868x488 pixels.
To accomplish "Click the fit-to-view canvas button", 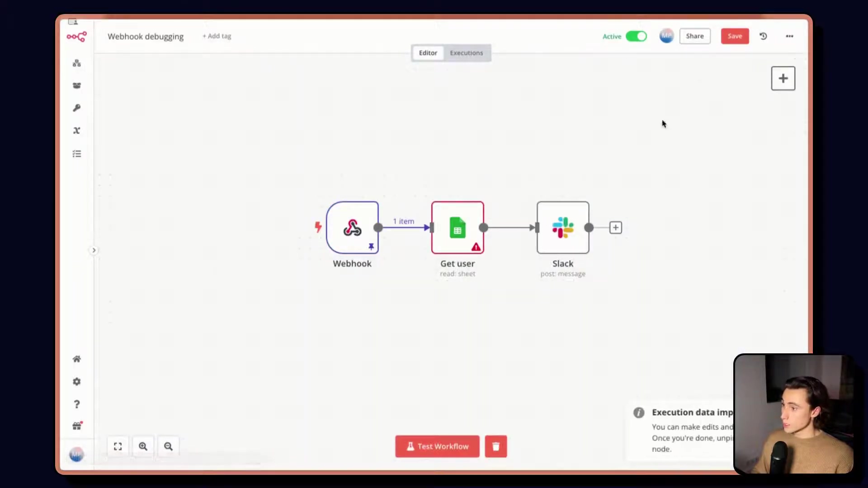I will (118, 446).
